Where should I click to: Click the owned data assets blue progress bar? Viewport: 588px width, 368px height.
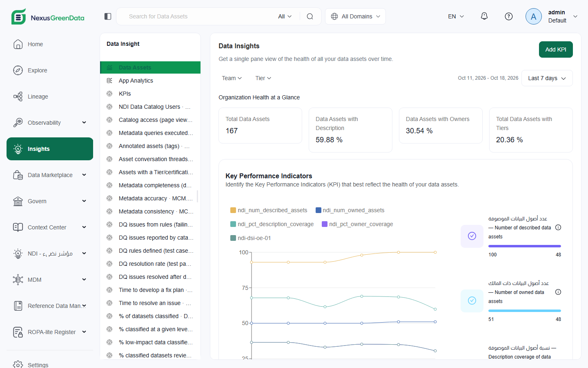point(525,311)
